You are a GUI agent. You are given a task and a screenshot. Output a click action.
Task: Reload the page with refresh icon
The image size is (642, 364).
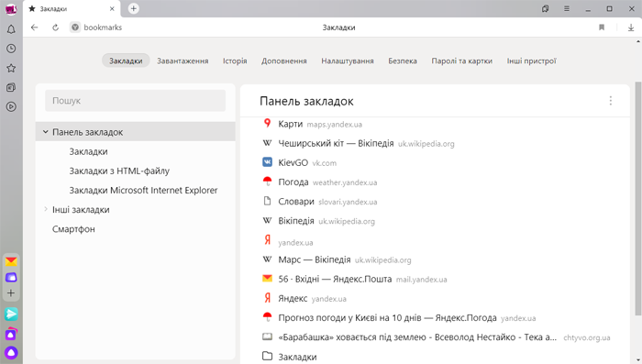(x=55, y=28)
